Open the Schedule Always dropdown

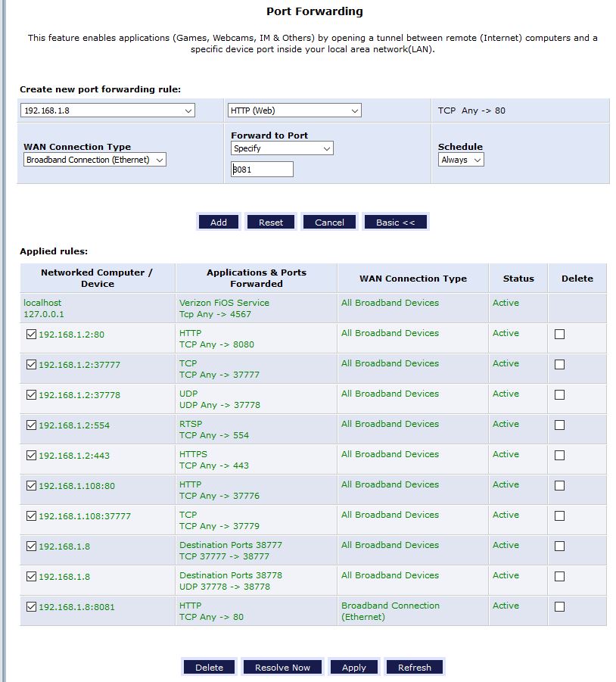pos(461,160)
